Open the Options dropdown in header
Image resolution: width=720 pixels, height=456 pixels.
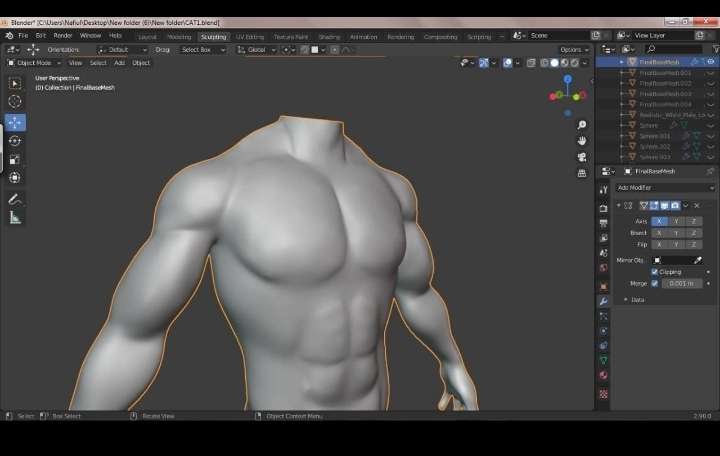[x=574, y=50]
